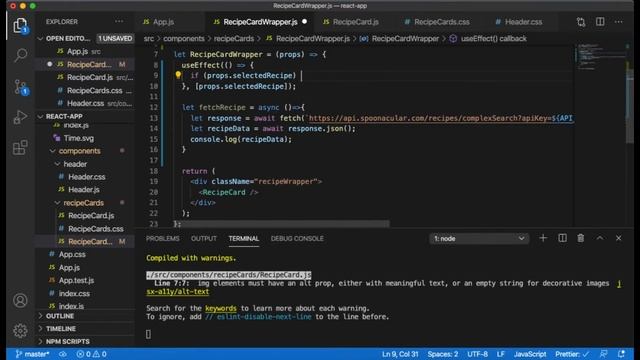Click the feedback icon in status bar

(x=603, y=354)
